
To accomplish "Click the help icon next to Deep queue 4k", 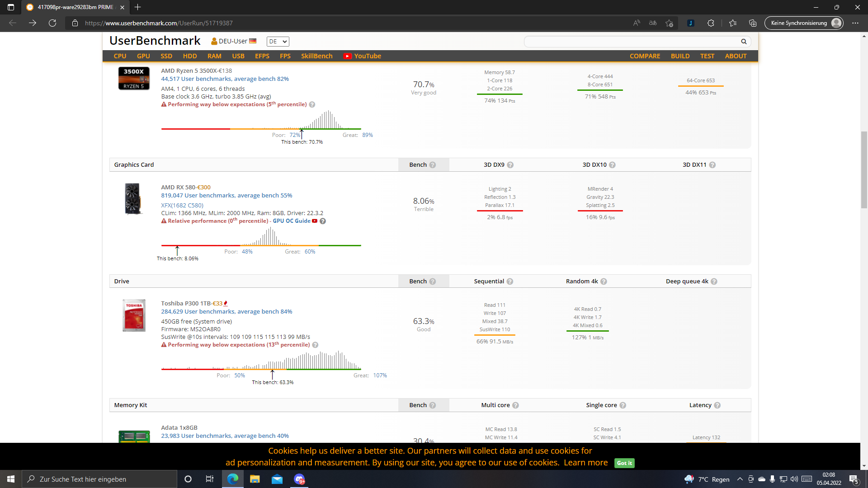I will pyautogui.click(x=714, y=282).
